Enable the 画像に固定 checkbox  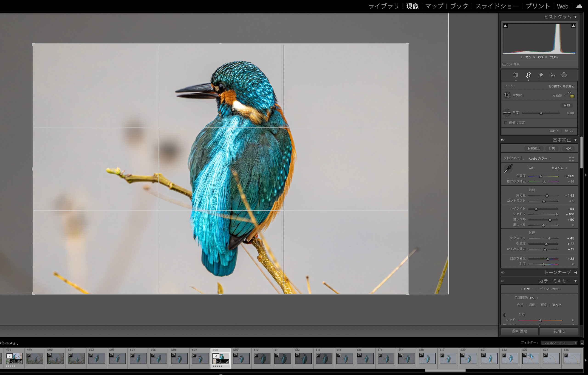coord(506,123)
